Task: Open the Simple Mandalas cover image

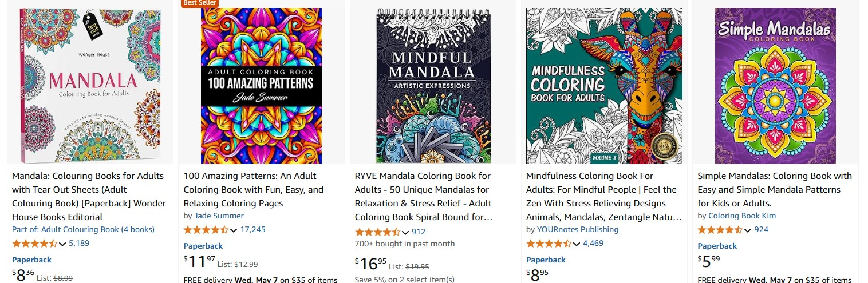Action: pos(775,86)
